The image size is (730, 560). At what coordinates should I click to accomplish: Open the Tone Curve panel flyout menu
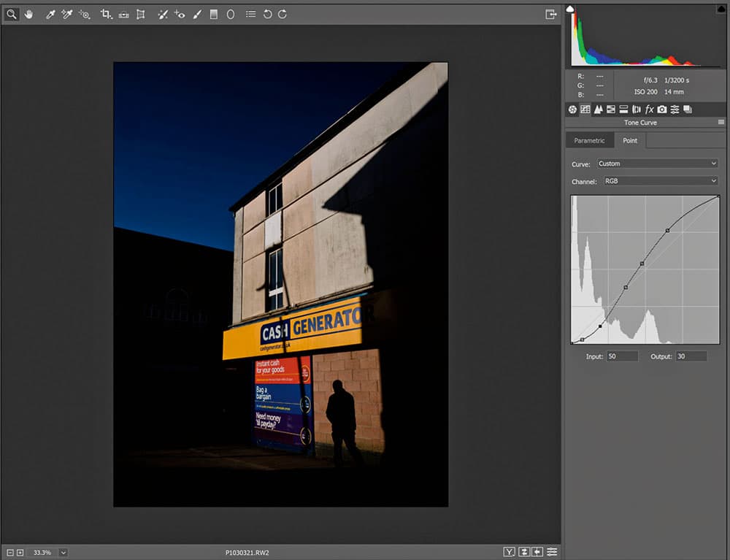tap(721, 123)
